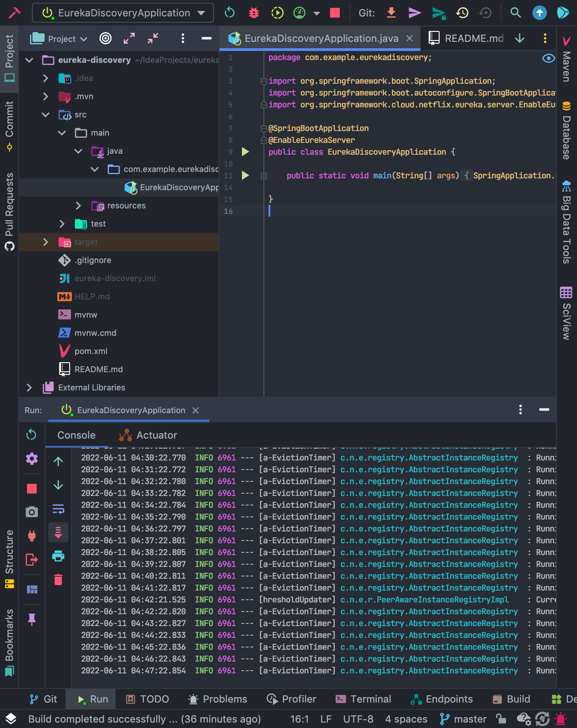Expand all in the Project tree

click(129, 38)
